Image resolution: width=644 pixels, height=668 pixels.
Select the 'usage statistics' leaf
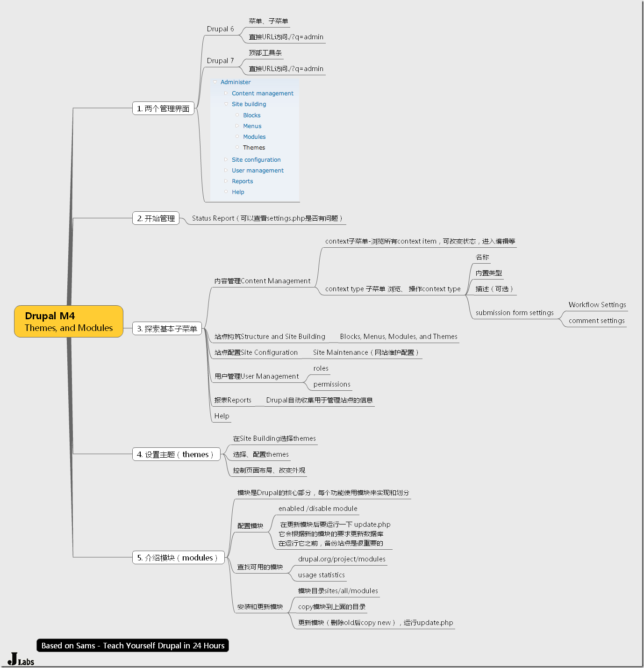coord(322,575)
